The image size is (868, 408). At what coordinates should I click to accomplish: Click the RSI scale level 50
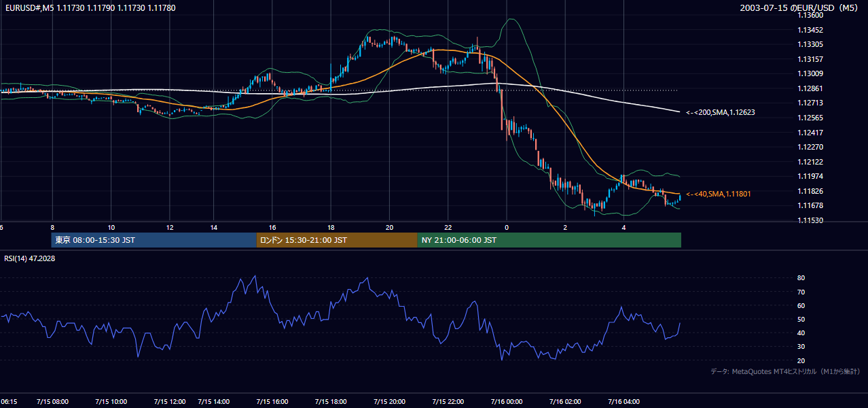coord(801,319)
